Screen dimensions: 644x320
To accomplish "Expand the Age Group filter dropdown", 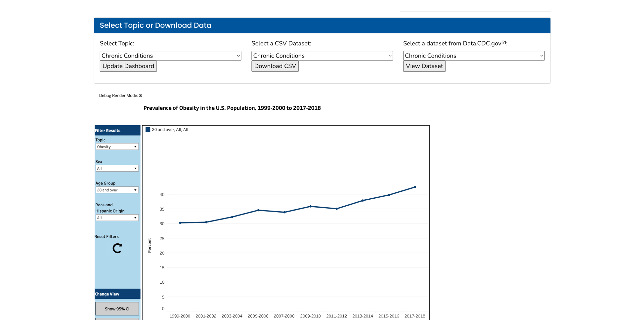I will 117,190.
